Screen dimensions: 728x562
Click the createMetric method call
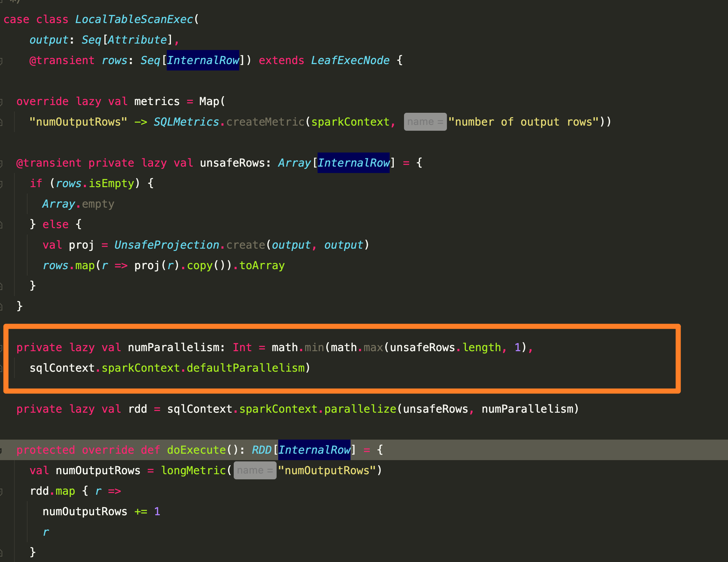(x=265, y=122)
